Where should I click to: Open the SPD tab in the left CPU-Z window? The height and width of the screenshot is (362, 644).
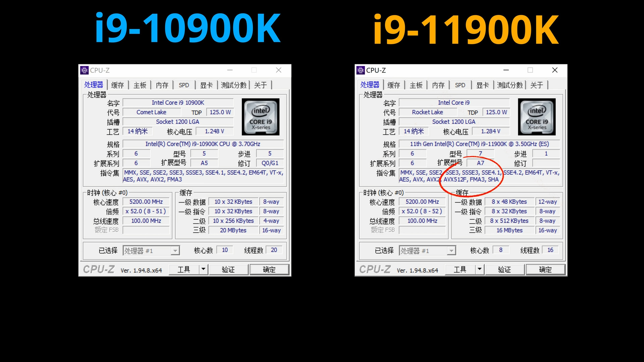[x=184, y=85]
